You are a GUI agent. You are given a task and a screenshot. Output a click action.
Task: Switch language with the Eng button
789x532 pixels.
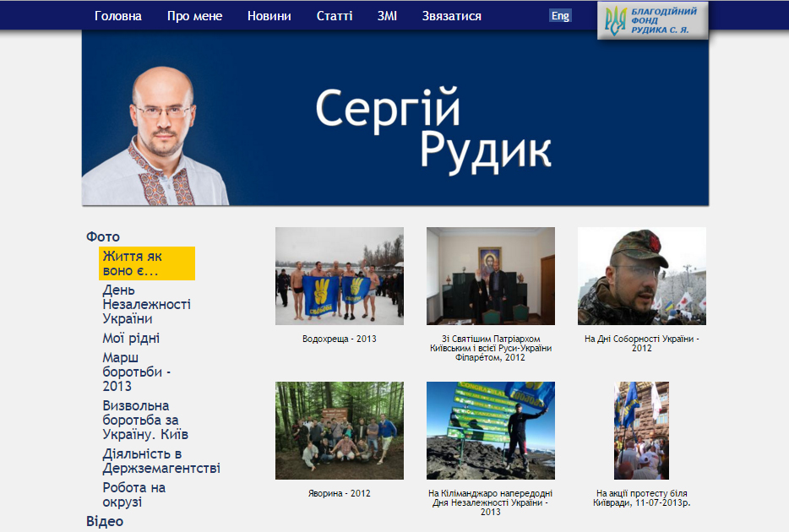(x=560, y=15)
